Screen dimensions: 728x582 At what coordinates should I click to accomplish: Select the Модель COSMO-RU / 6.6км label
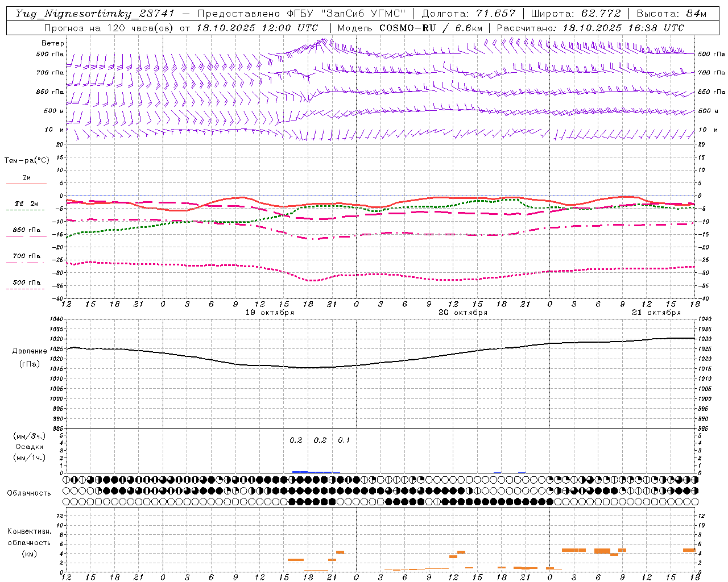(410, 28)
